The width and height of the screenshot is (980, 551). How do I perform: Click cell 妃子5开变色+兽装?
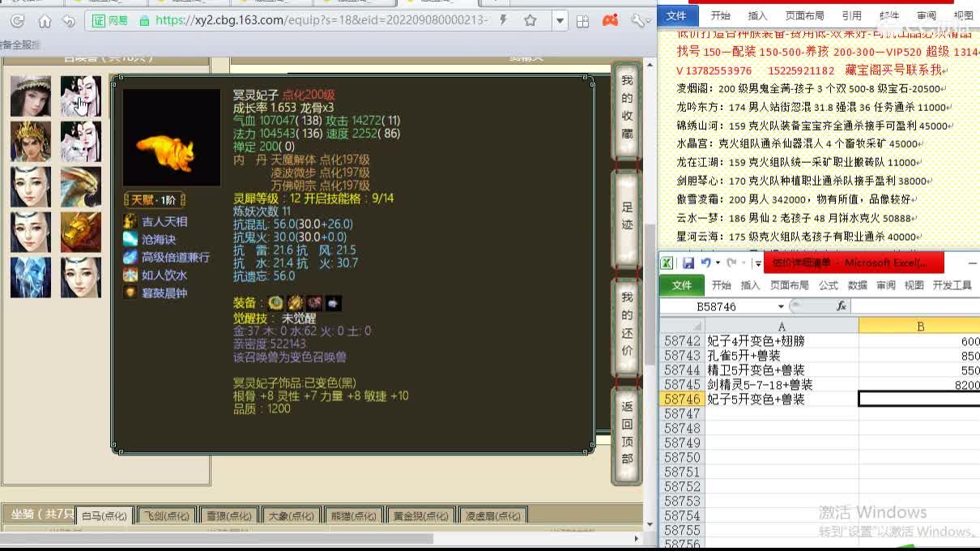[782, 399]
